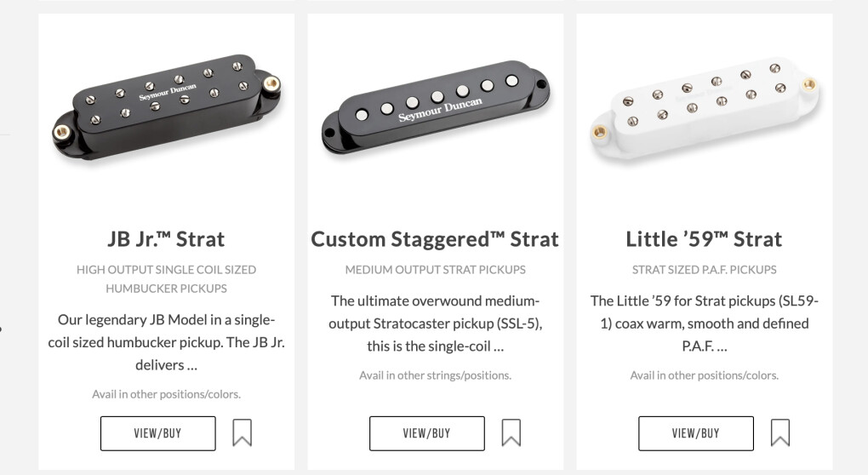Image resolution: width=868 pixels, height=475 pixels.
Task: Open the Little '59 Strat title link
Action: point(704,239)
